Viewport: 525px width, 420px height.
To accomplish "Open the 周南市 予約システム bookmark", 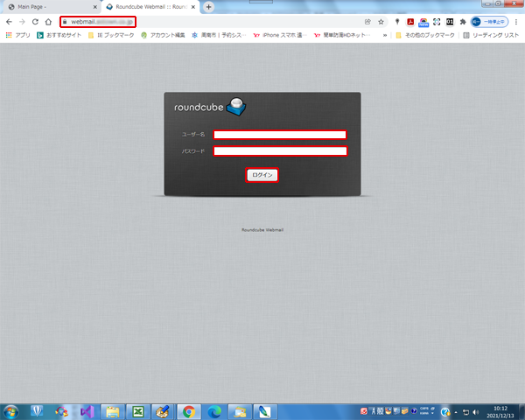I will pyautogui.click(x=219, y=35).
